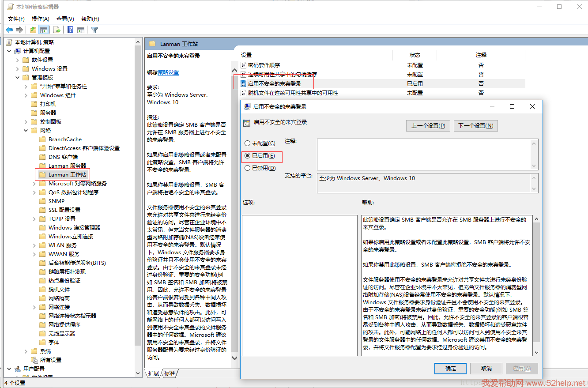This screenshot has height=388, width=588.
Task: Click the Filter funnel toolbar icon
Action: click(94, 30)
